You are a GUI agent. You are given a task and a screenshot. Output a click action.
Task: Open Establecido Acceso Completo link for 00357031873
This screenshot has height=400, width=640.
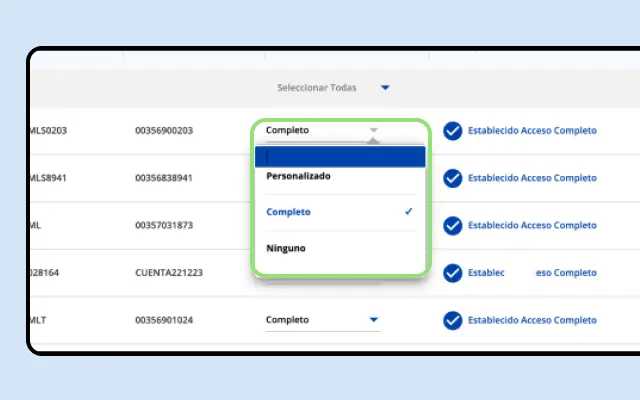tap(532, 225)
